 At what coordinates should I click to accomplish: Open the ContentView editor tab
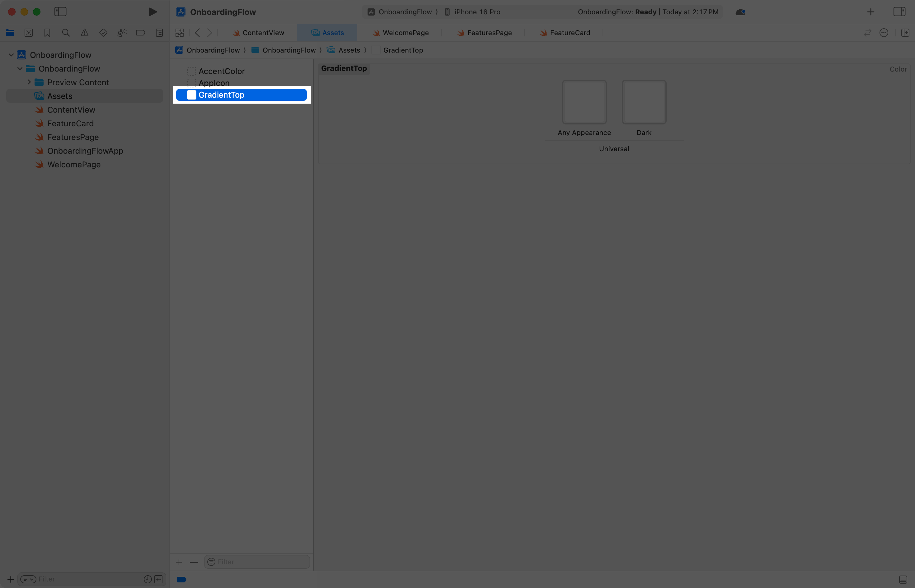click(x=263, y=32)
